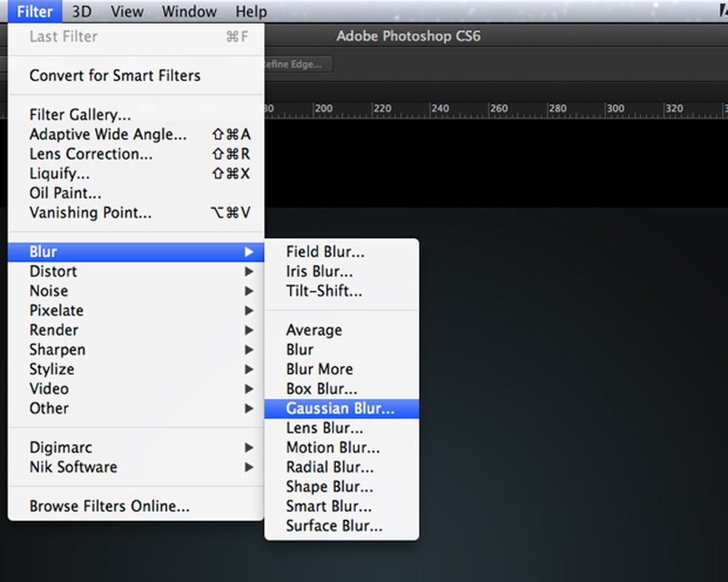Choose Surface Blur from the list
Image resolution: width=728 pixels, height=582 pixels.
(x=334, y=527)
